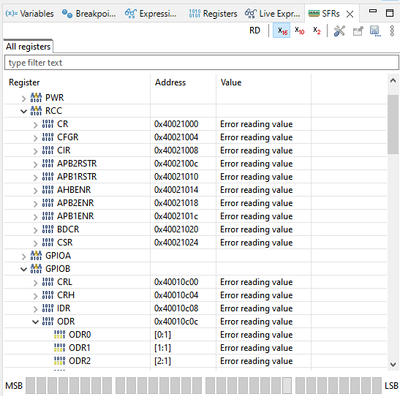Select the ODR1 bit field row
Image resolution: width=400 pixels, height=396 pixels.
[195, 348]
